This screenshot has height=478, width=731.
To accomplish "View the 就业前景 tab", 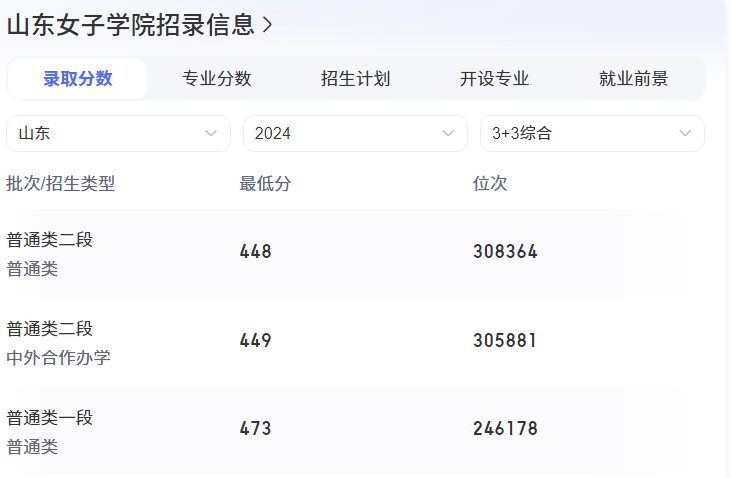I will pyautogui.click(x=634, y=79).
